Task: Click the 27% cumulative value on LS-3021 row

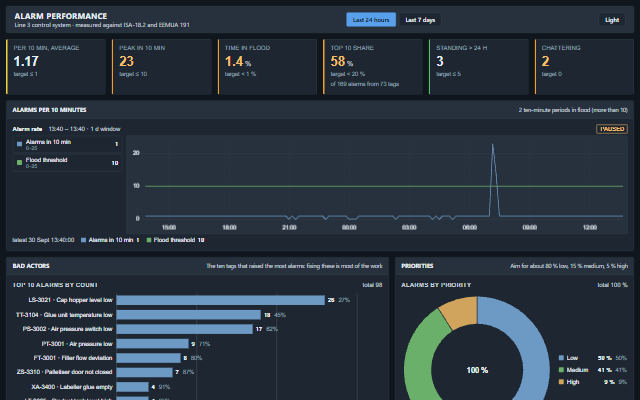Action: [344, 300]
